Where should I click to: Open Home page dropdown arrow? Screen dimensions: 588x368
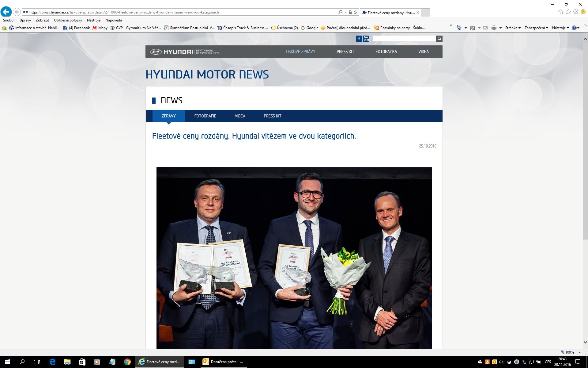(x=466, y=28)
